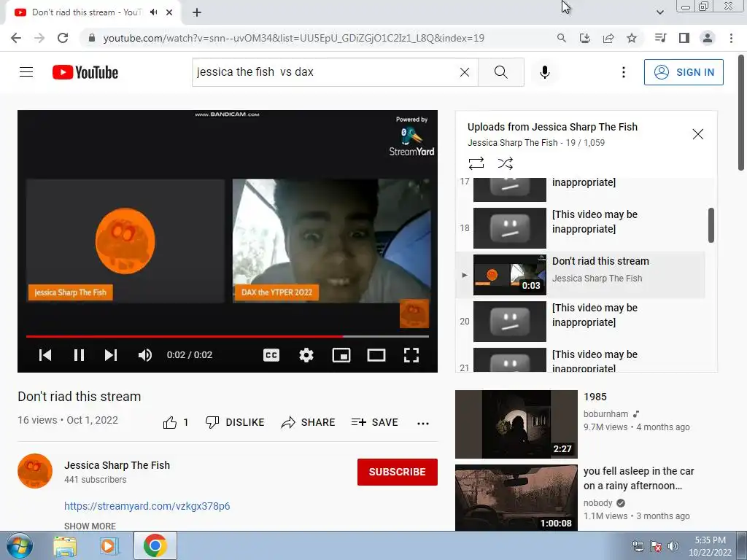Go to the YouTube home logo

[85, 72]
